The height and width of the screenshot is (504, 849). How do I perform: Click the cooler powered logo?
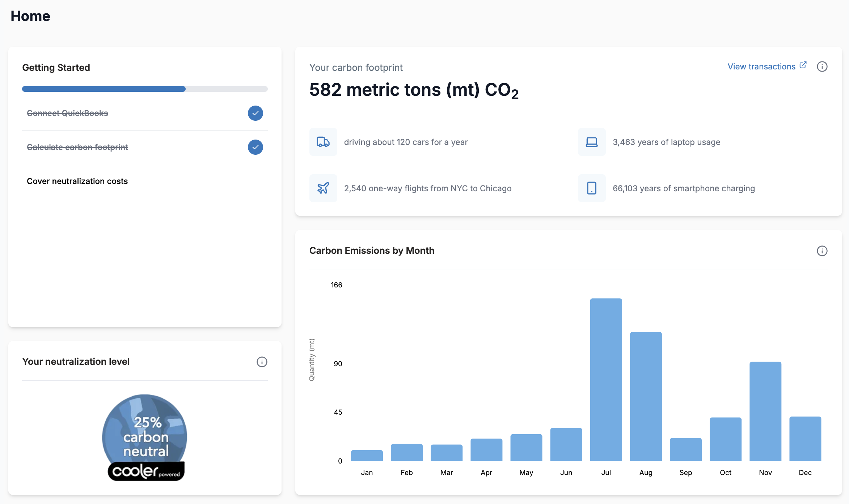(x=146, y=471)
